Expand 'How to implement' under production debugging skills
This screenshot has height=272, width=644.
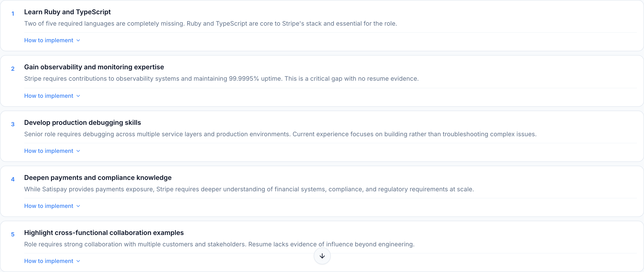pos(49,151)
